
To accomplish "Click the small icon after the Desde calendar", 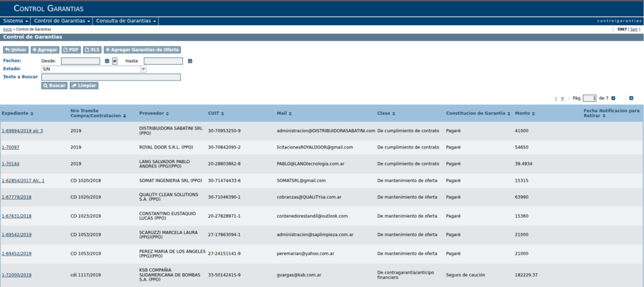I will tap(115, 61).
